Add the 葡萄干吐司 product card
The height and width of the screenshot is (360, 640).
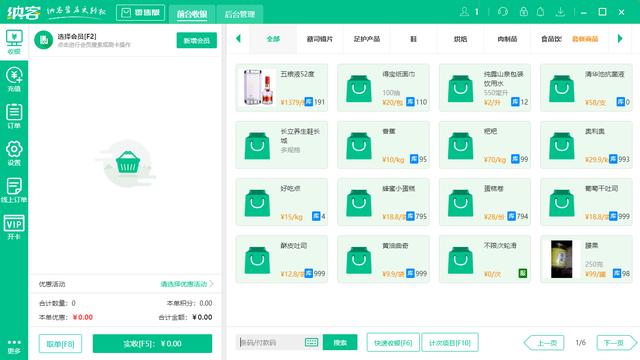click(x=586, y=202)
